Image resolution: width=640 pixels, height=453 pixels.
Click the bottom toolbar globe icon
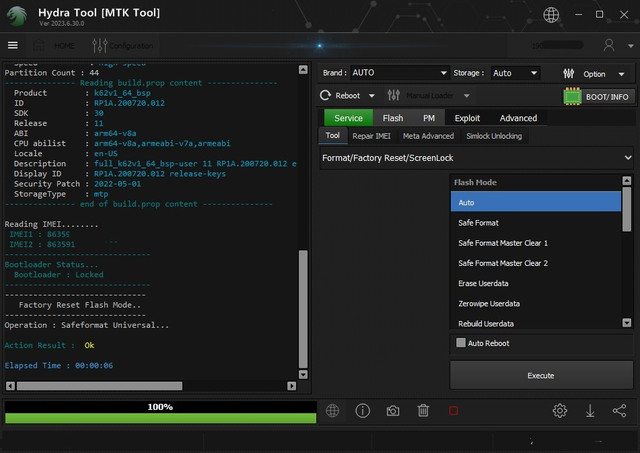(332, 411)
